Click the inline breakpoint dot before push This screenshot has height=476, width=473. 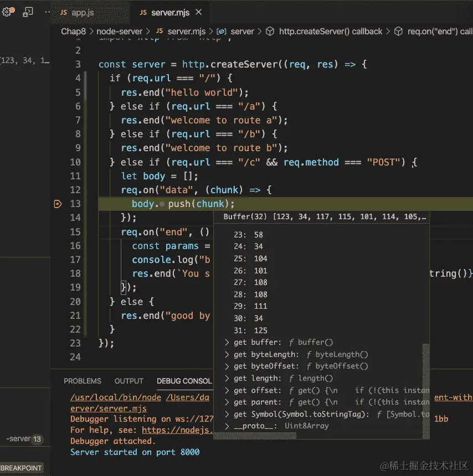pos(162,204)
